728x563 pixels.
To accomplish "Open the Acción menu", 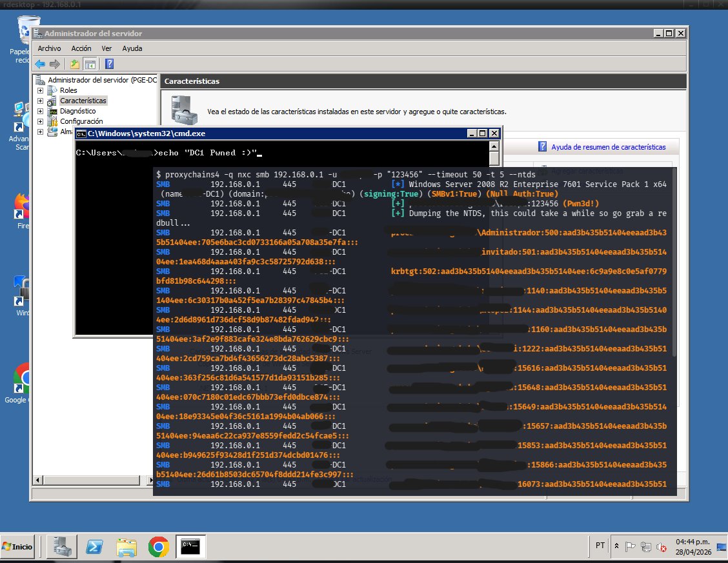I will coord(81,48).
